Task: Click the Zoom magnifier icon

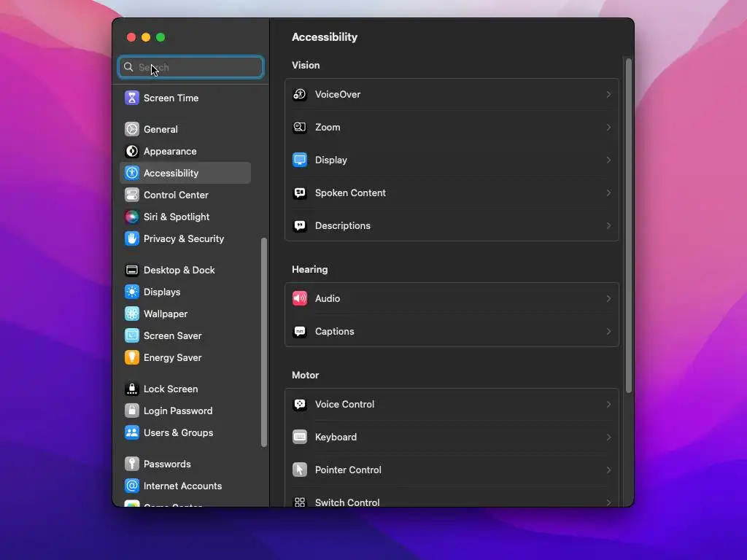Action: click(300, 127)
